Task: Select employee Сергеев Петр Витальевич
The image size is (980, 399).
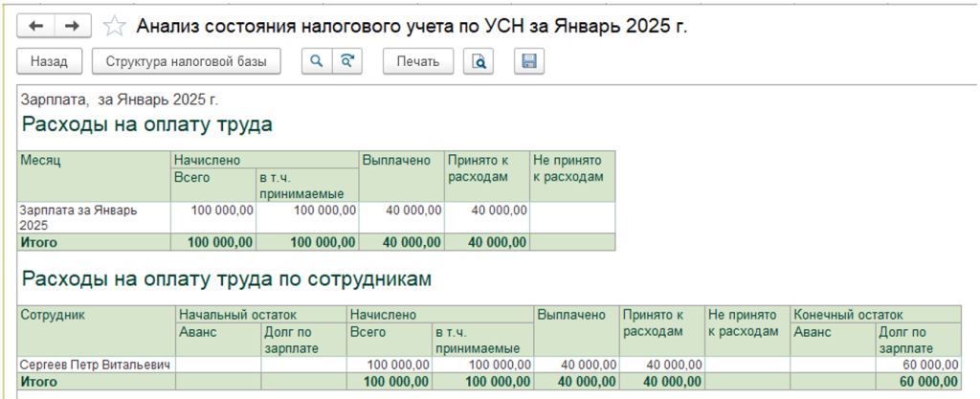Action: tap(97, 365)
